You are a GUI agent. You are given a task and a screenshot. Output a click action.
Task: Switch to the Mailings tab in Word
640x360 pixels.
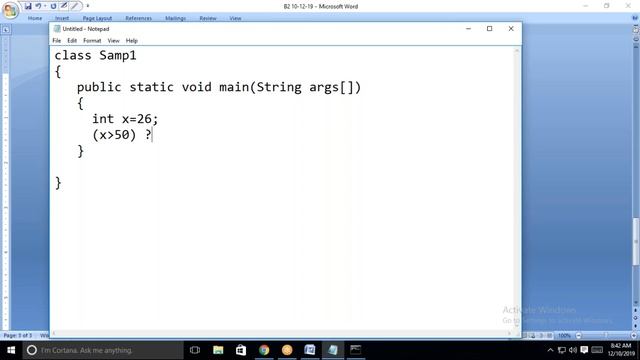pos(175,18)
